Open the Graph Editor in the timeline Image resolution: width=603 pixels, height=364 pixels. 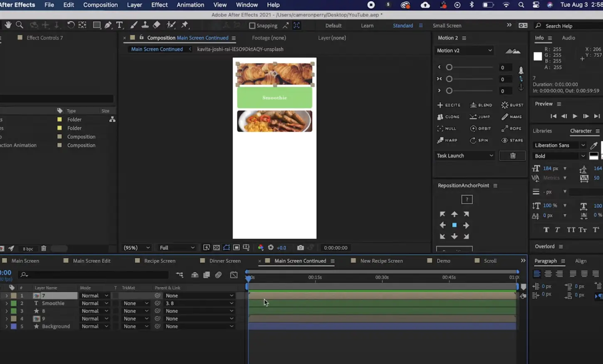[234, 275]
